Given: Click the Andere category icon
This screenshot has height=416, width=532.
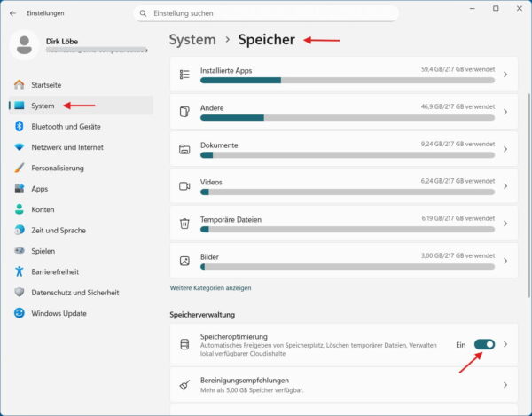Looking at the screenshot, I should point(184,112).
